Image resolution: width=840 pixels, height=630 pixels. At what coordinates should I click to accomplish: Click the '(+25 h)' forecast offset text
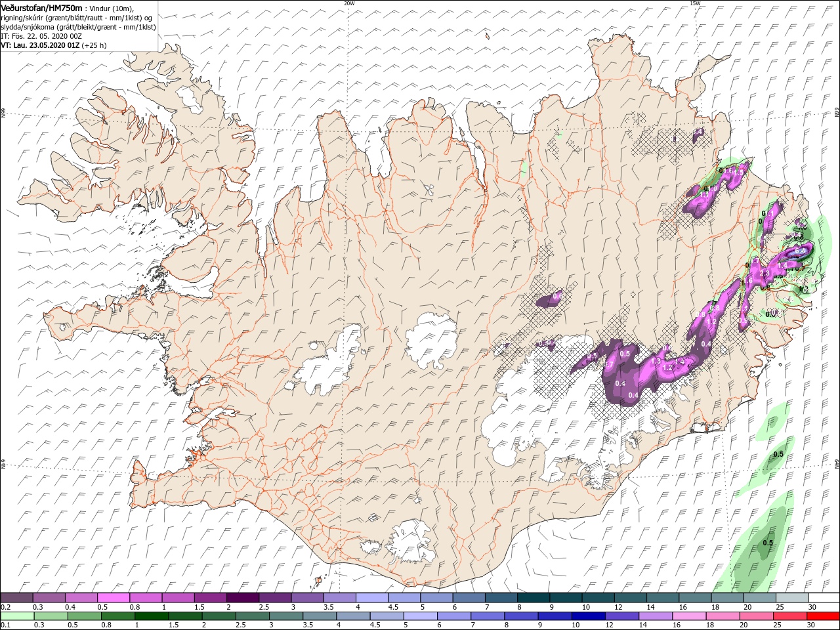94,45
